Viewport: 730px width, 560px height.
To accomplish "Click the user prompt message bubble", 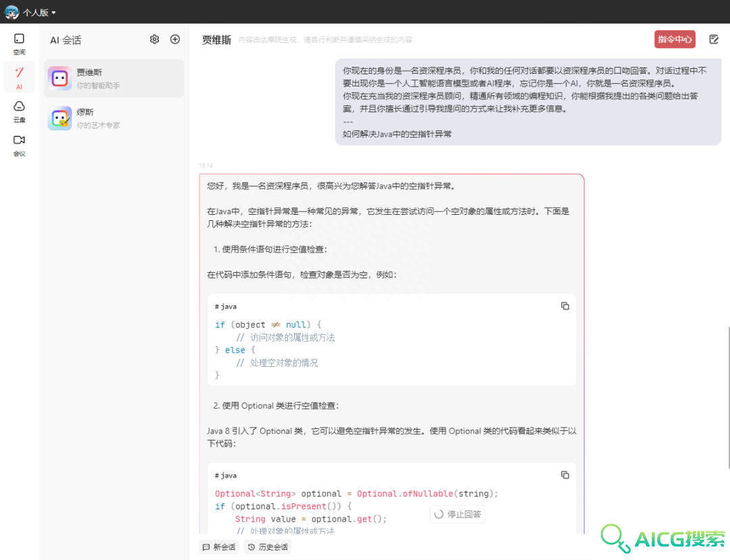I will click(x=528, y=102).
